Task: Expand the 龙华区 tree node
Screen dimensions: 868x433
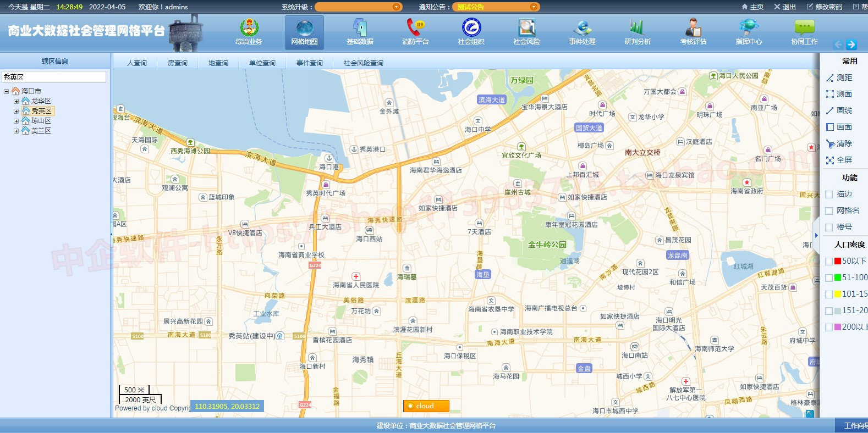Action: coord(16,101)
